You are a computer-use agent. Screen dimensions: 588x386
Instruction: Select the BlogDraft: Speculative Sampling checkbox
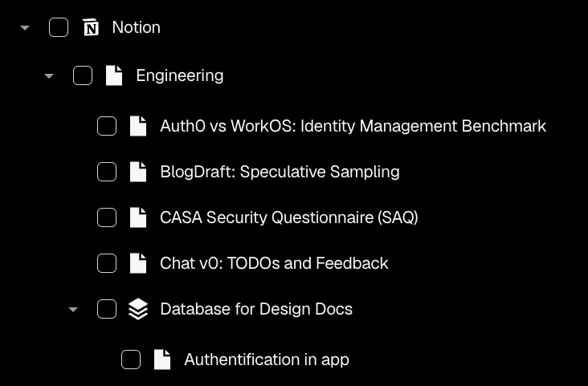pyautogui.click(x=107, y=172)
